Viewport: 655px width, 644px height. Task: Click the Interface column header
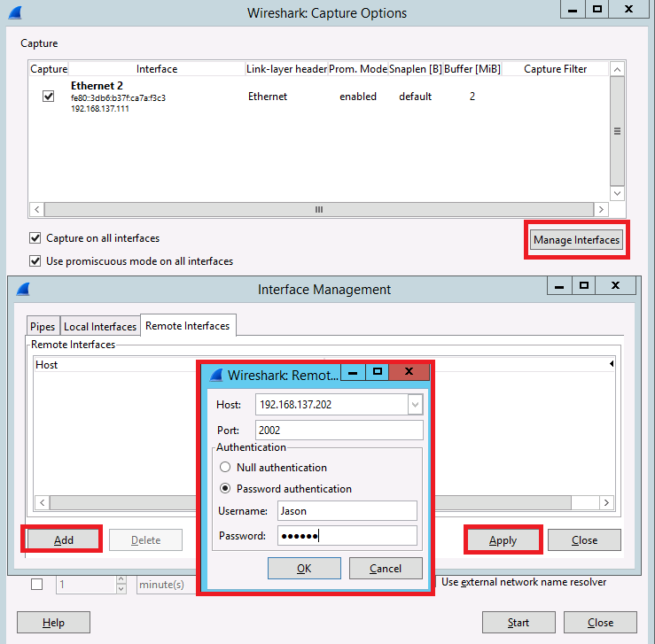click(157, 69)
